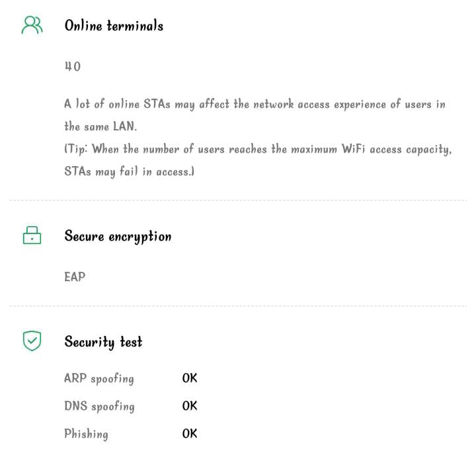Select the Online terminals heading

pyautogui.click(x=114, y=26)
